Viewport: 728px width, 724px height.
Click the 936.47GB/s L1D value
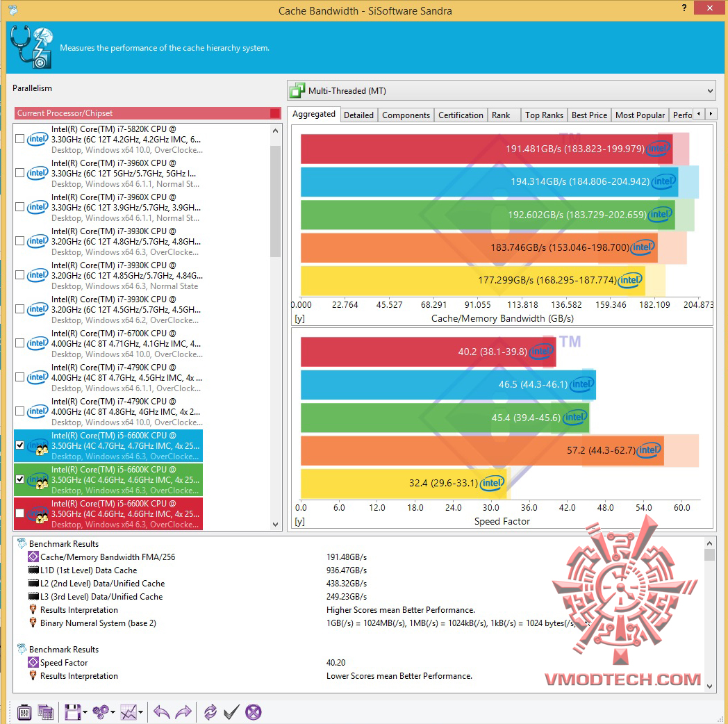(347, 570)
